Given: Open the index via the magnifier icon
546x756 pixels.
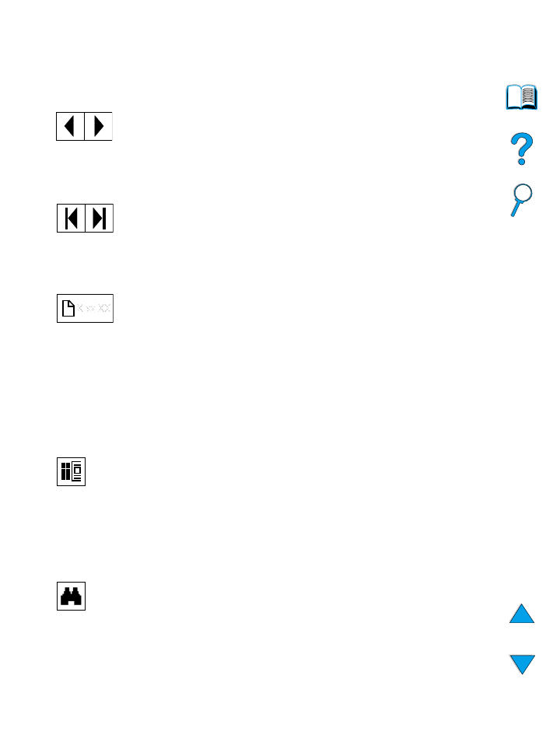Looking at the screenshot, I should click(x=521, y=200).
